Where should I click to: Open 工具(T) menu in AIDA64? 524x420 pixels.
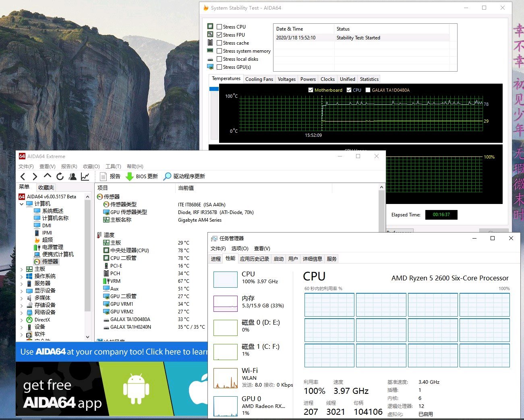(x=113, y=167)
